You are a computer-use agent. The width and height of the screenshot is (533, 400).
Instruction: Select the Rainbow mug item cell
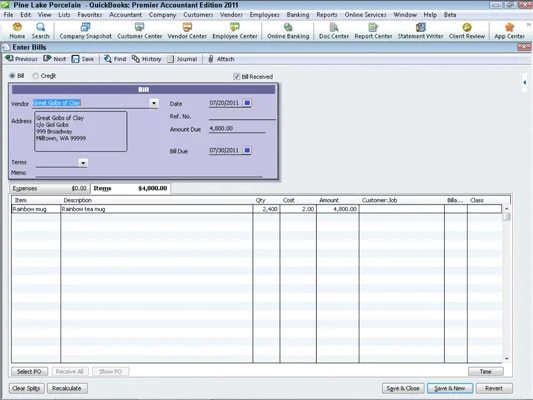pos(36,209)
